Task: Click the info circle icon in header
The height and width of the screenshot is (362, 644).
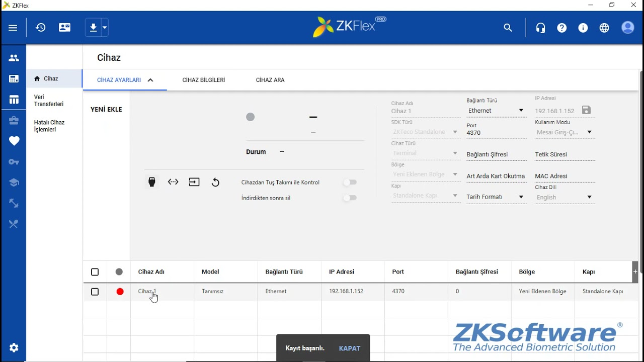Action: 583,28
